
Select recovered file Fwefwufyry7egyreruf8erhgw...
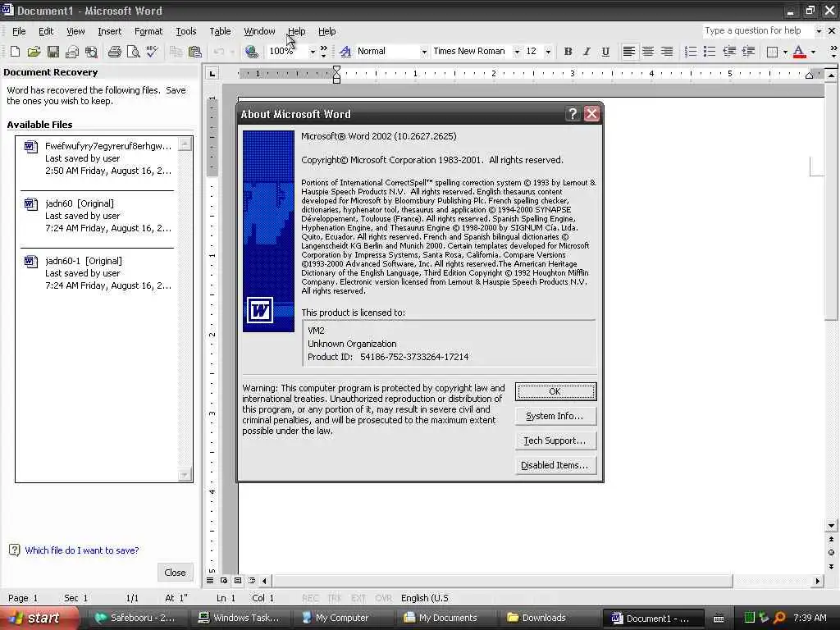(x=98, y=159)
